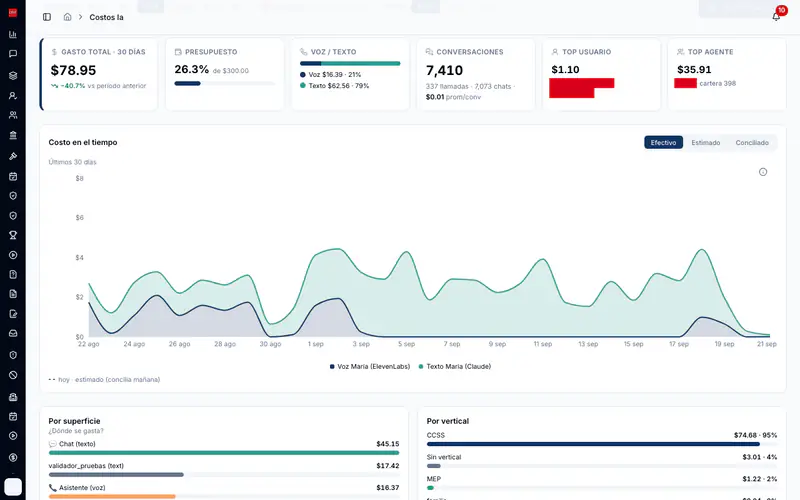Click the -40.7% vs período anterior text
The height and width of the screenshot is (500, 800).
(98, 86)
